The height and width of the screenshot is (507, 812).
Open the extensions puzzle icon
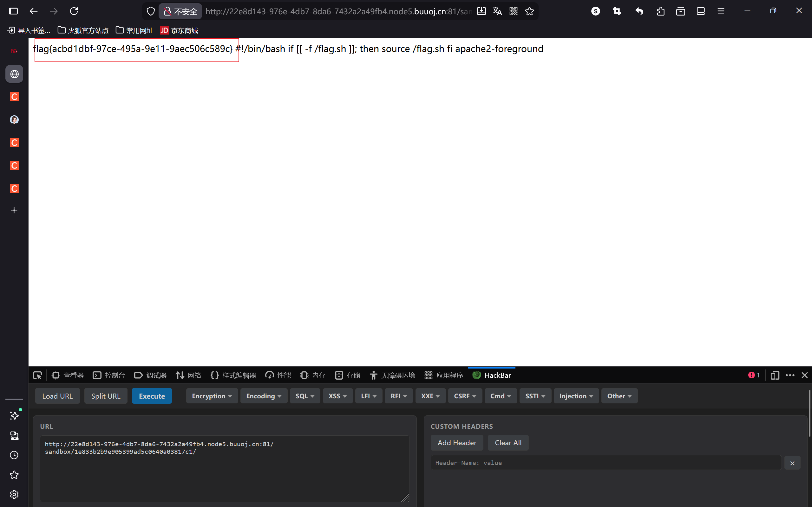coord(660,11)
